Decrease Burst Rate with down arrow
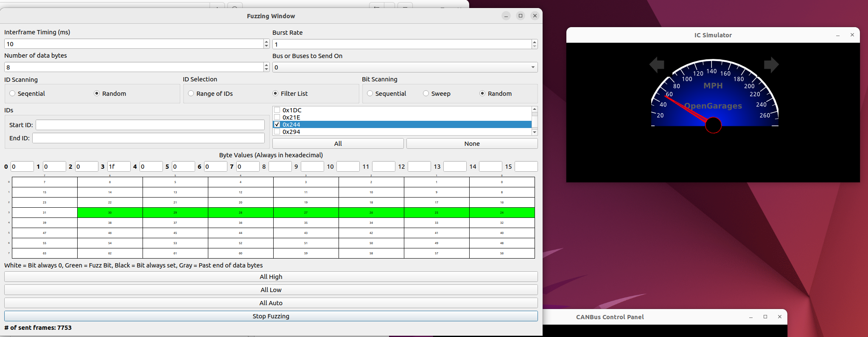The height and width of the screenshot is (337, 868). (x=535, y=46)
